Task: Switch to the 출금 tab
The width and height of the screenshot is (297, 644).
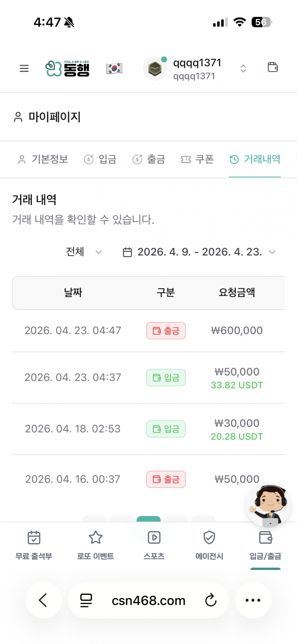Action: [x=149, y=159]
